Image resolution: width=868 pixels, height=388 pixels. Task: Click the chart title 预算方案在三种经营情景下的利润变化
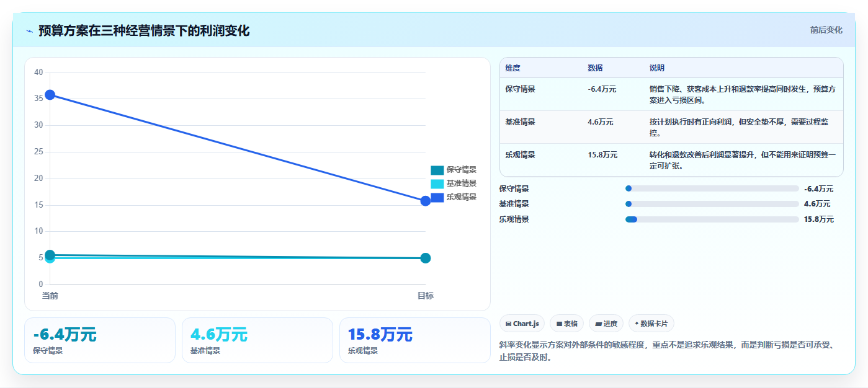(144, 30)
